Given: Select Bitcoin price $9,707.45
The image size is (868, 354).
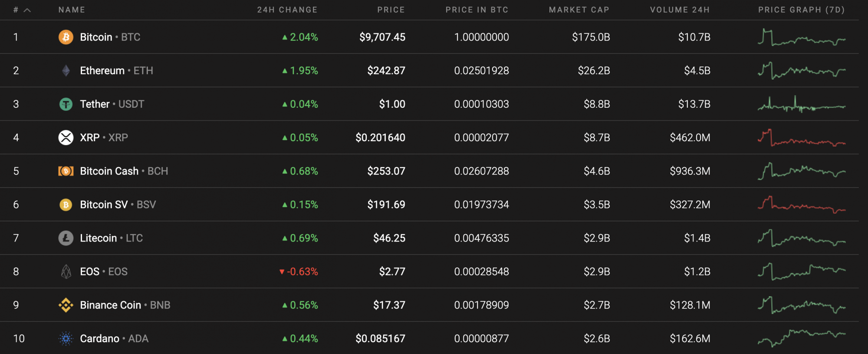Looking at the screenshot, I should pos(382,37).
